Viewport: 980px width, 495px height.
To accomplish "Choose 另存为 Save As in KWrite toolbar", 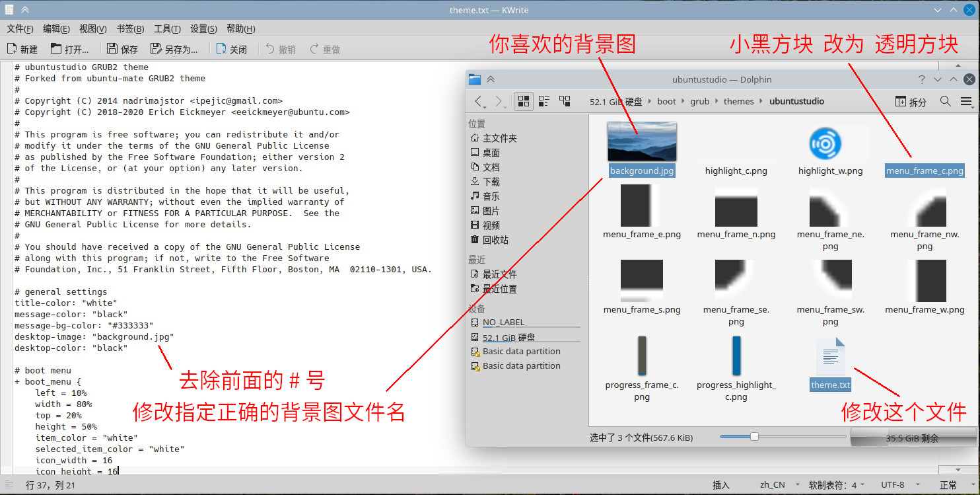I will (x=174, y=49).
